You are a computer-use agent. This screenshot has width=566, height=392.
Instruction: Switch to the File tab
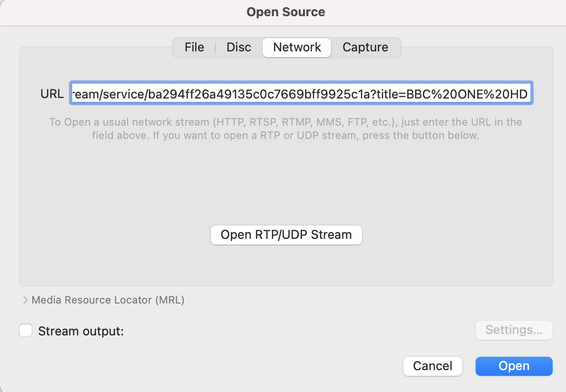pyautogui.click(x=194, y=48)
